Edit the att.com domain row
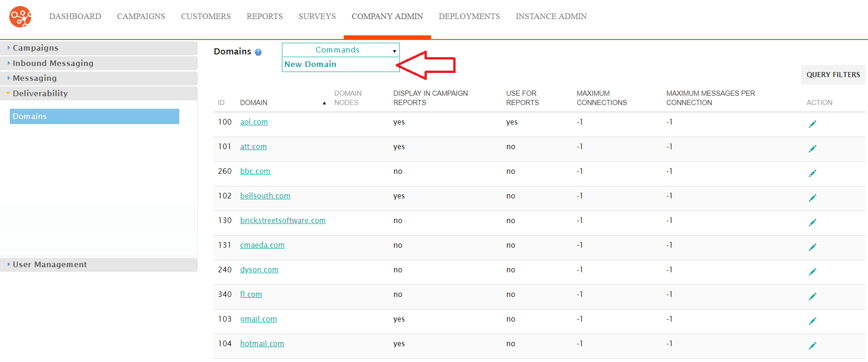 point(812,148)
